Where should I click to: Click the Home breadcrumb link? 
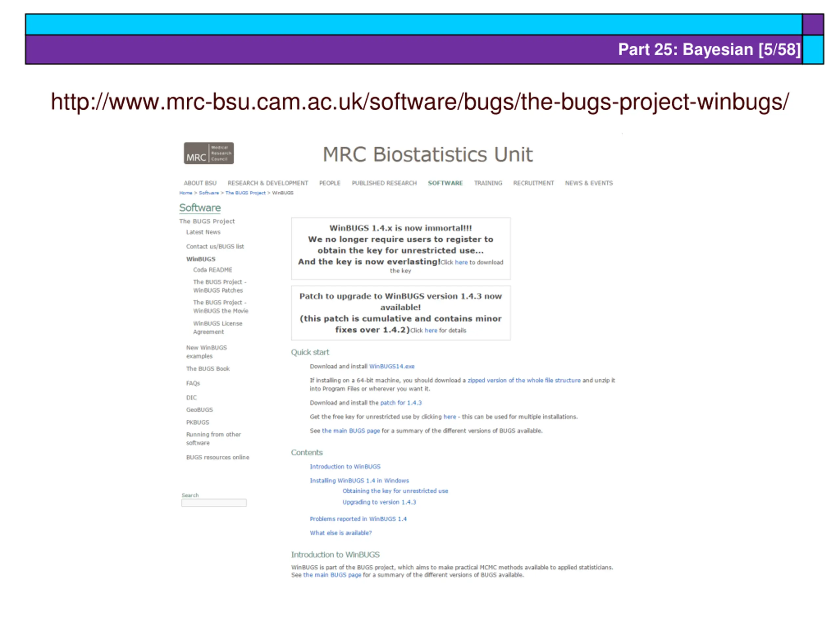(x=186, y=193)
